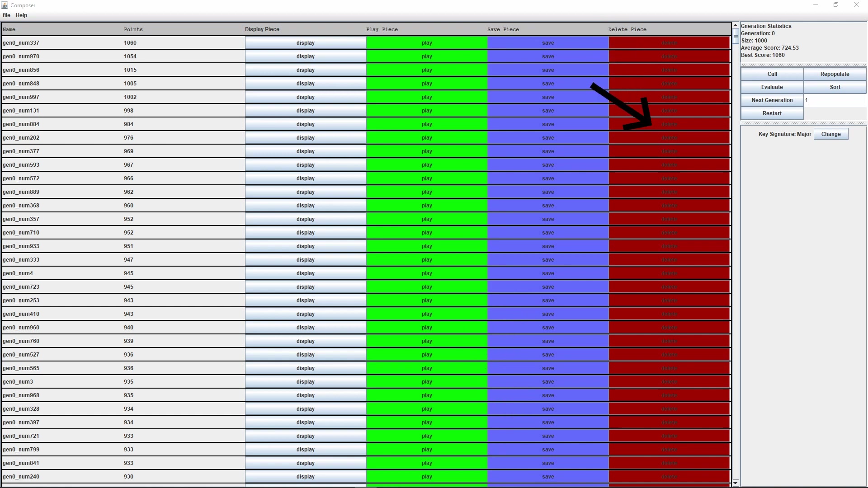Click the Cull button
The height and width of the screenshot is (488, 868).
[772, 74]
